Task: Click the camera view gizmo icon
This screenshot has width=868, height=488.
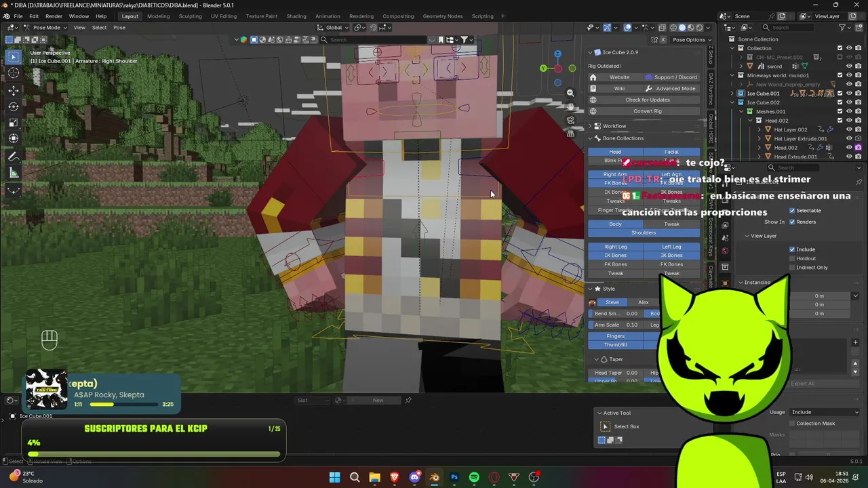Action: (x=570, y=120)
